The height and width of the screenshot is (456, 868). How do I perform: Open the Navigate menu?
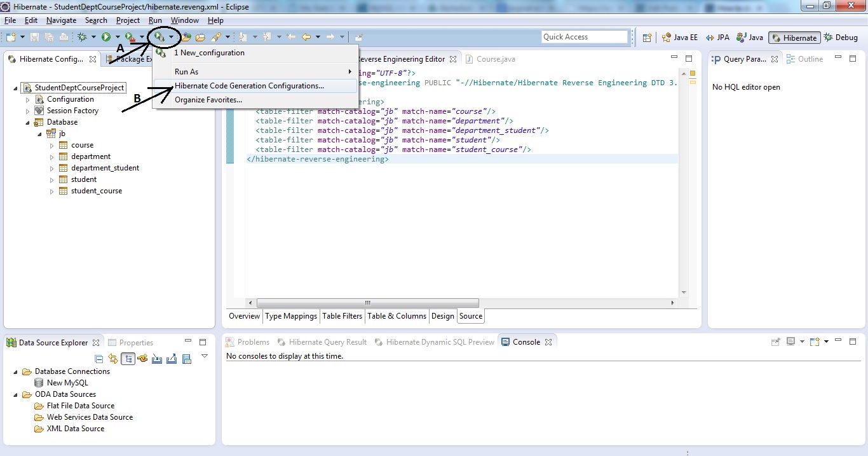pos(61,20)
